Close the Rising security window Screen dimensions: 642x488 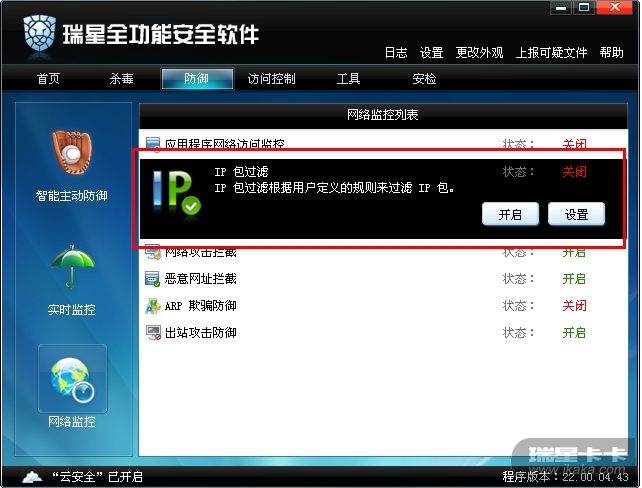pyautogui.click(x=614, y=8)
